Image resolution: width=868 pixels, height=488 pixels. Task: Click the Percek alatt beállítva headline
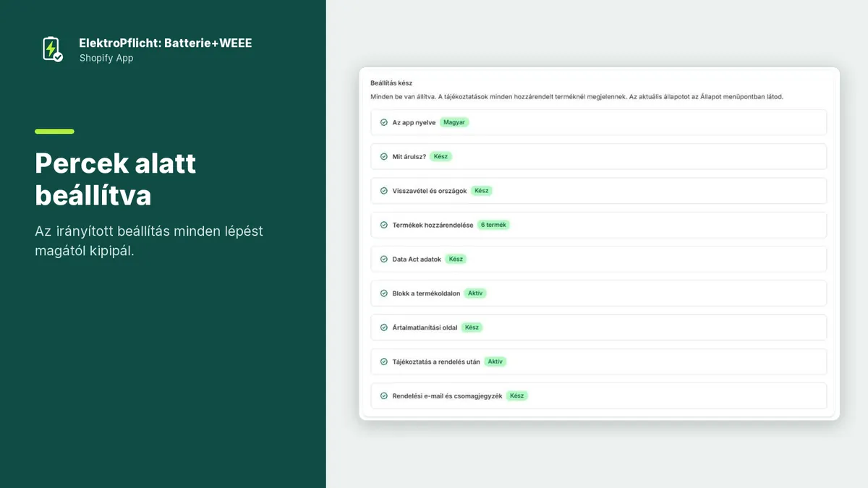tap(116, 179)
